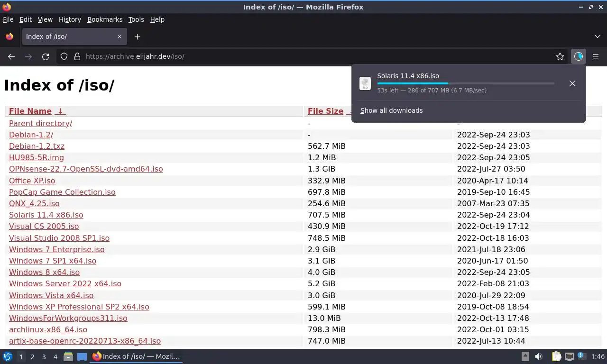Download archlinux-x86_64.iso
The width and height of the screenshot is (607, 364).
coord(48,329)
